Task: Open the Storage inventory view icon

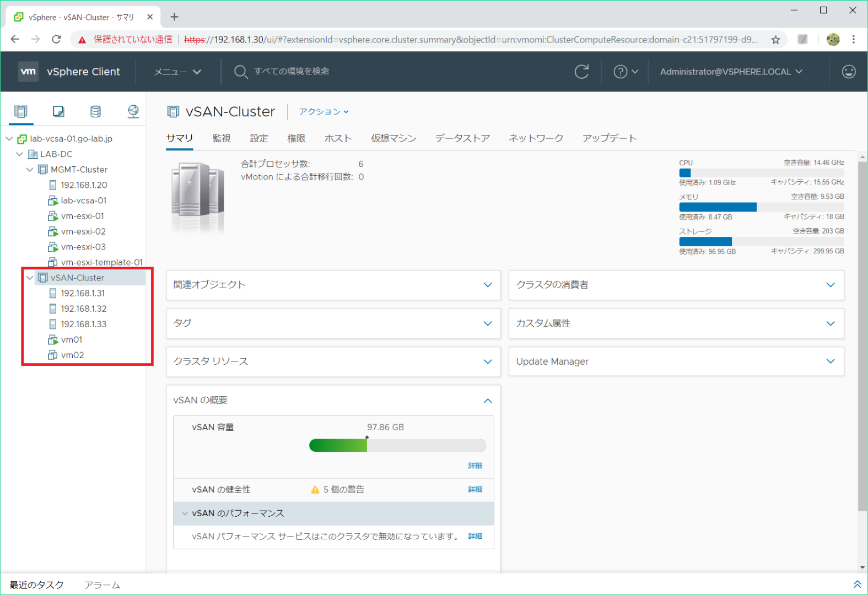Action: click(x=95, y=112)
